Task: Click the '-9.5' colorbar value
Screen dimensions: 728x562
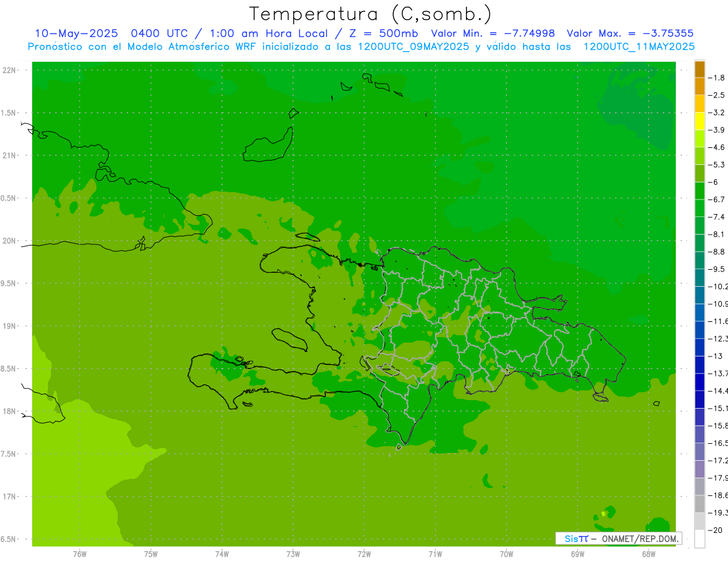Action: point(716,269)
